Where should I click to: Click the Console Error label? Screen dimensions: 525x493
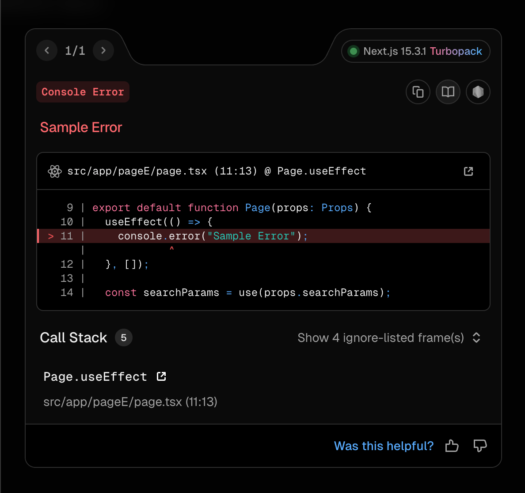83,92
